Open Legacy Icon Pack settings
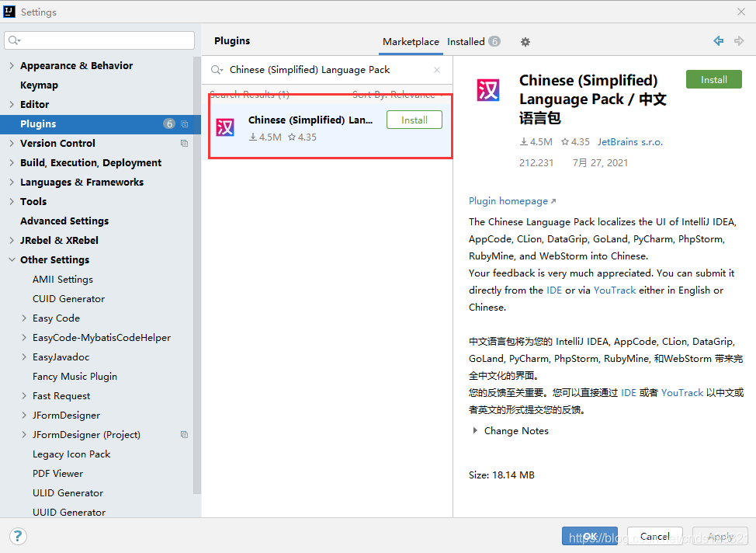 coord(71,454)
